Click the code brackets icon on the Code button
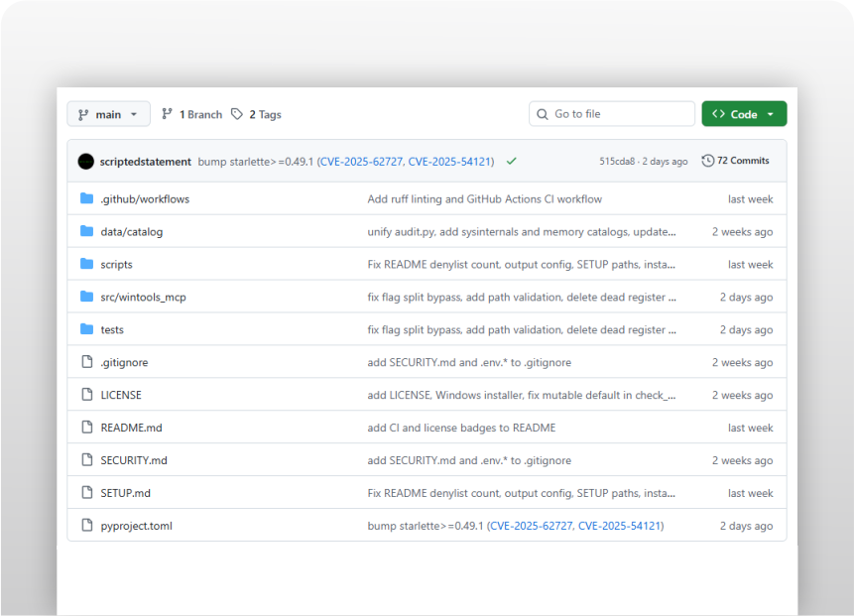The width and height of the screenshot is (854, 616). click(719, 113)
